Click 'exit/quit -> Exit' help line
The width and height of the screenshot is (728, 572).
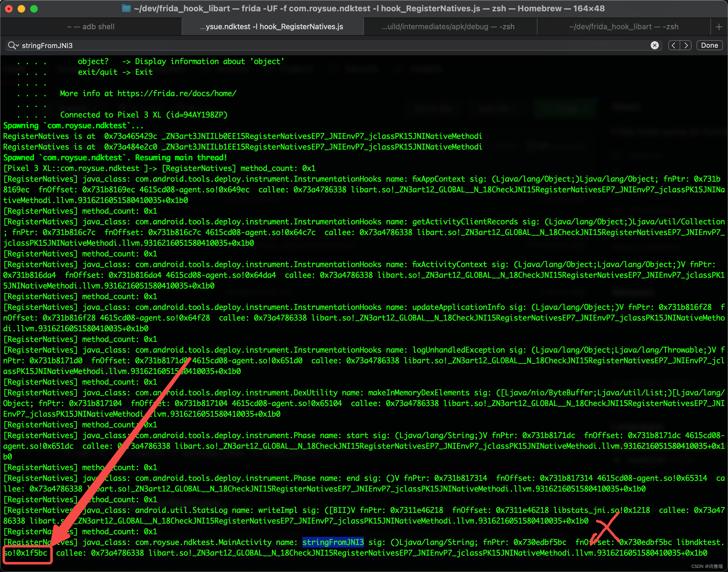(115, 72)
